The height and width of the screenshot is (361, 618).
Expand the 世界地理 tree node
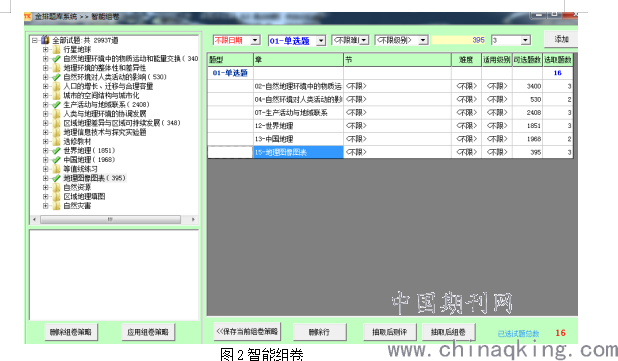pyautogui.click(x=45, y=151)
